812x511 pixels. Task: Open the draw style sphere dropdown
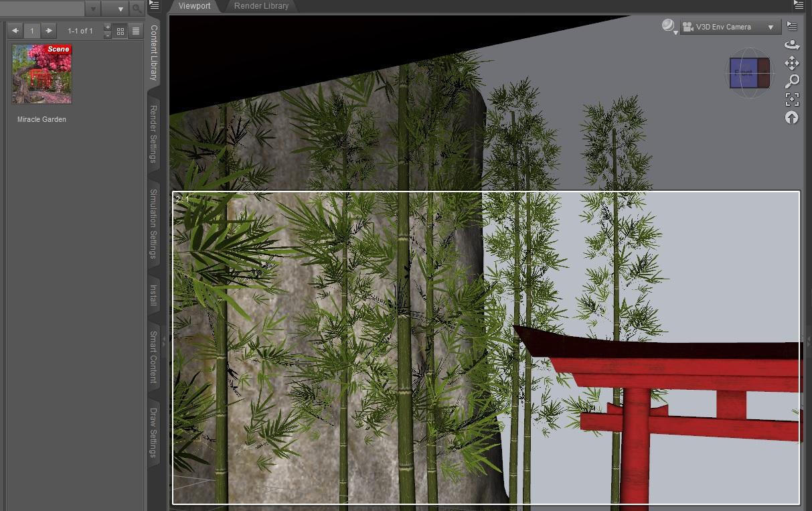pyautogui.click(x=669, y=27)
